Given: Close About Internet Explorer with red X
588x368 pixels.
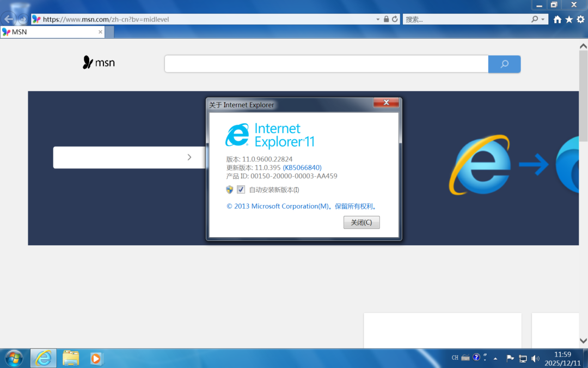Looking at the screenshot, I should tap(386, 102).
